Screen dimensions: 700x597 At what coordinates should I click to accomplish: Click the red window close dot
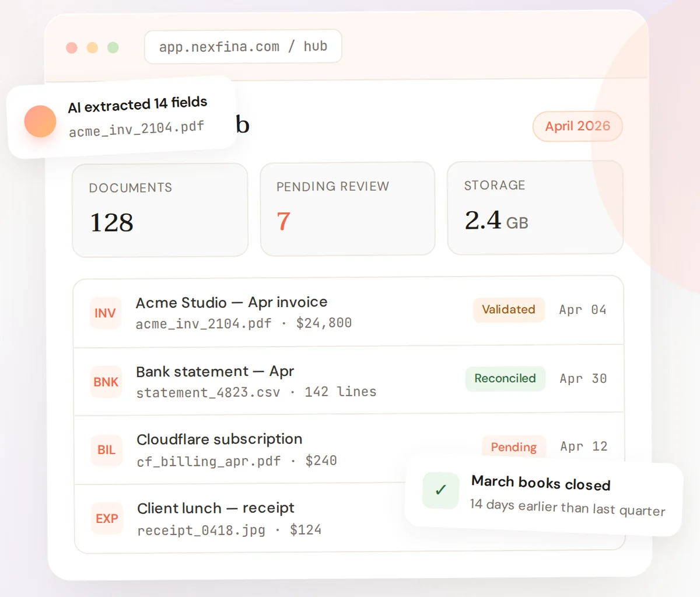pyautogui.click(x=72, y=47)
